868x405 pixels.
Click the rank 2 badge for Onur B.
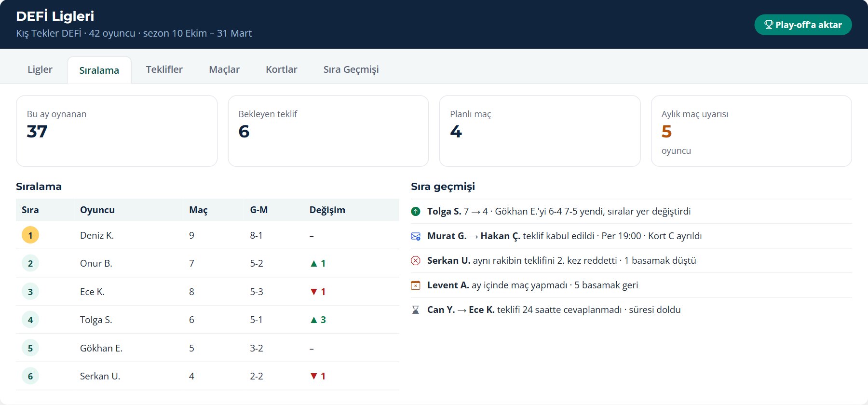(30, 263)
